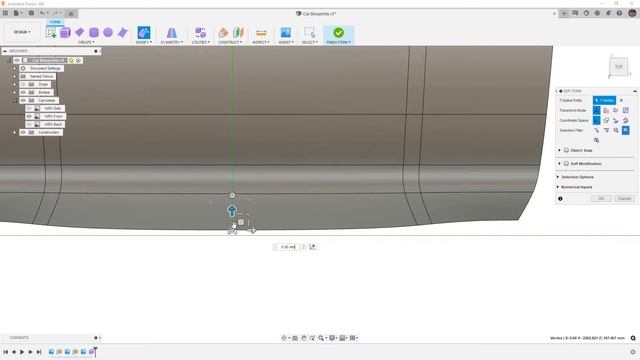The width and height of the screenshot is (640, 360).
Task: Create a form Plane
Action: (80, 32)
